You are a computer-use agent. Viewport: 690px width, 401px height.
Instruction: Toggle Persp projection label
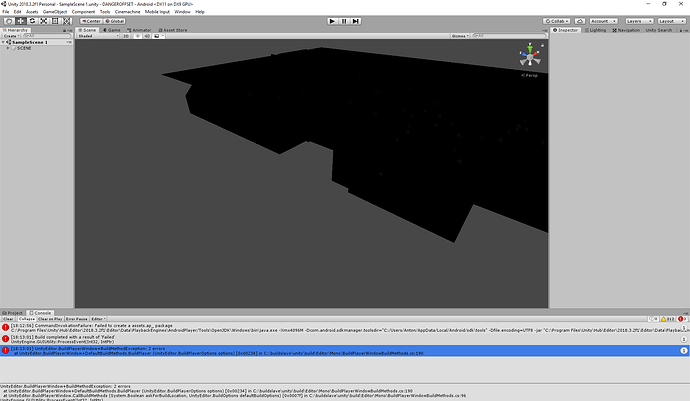[529, 75]
